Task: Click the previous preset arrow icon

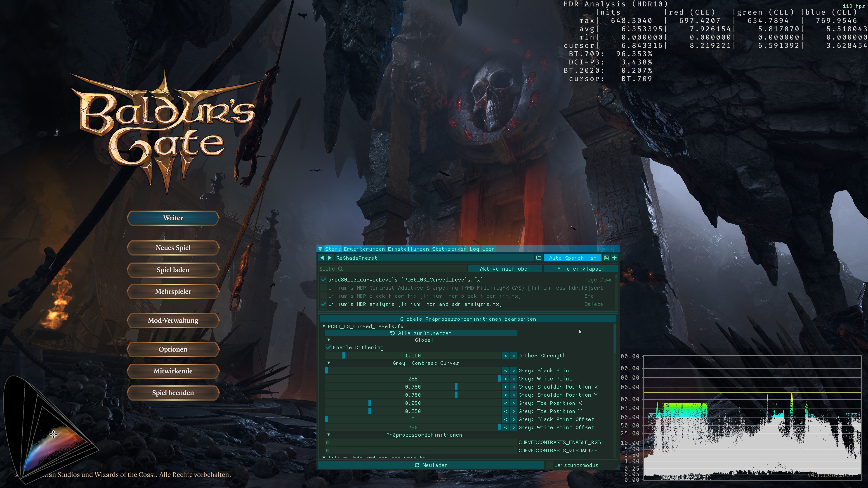Action: pyautogui.click(x=322, y=258)
